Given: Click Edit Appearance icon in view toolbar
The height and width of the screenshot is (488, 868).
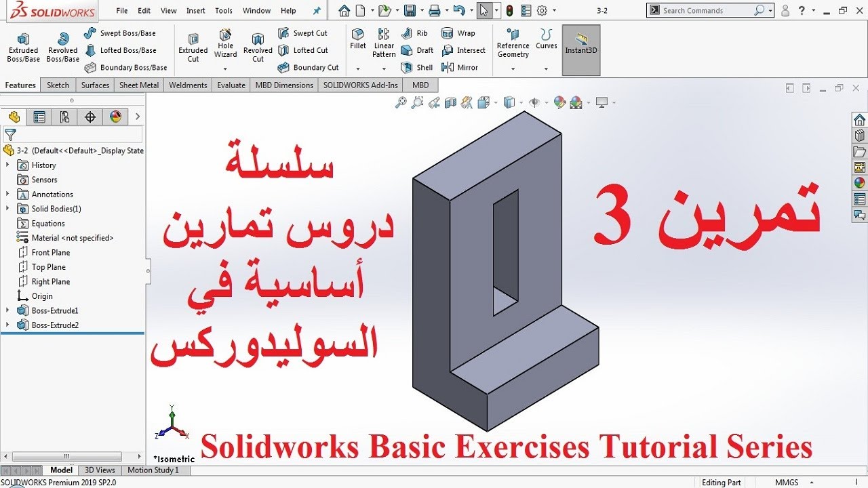Looking at the screenshot, I should pos(559,102).
